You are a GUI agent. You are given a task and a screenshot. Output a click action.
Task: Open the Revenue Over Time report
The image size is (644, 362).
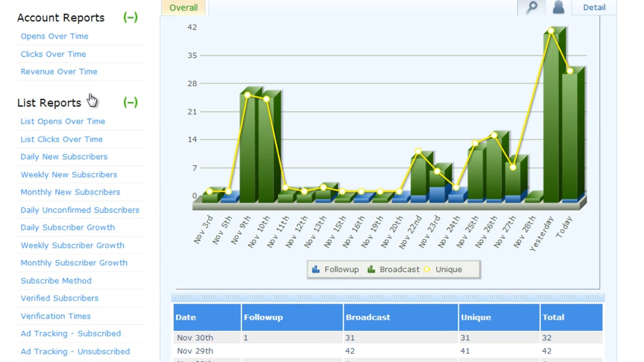tap(58, 71)
